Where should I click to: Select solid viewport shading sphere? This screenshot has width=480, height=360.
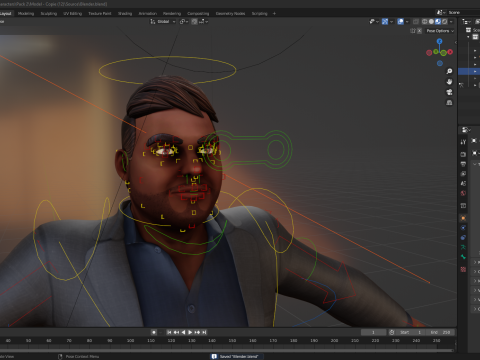431,21
